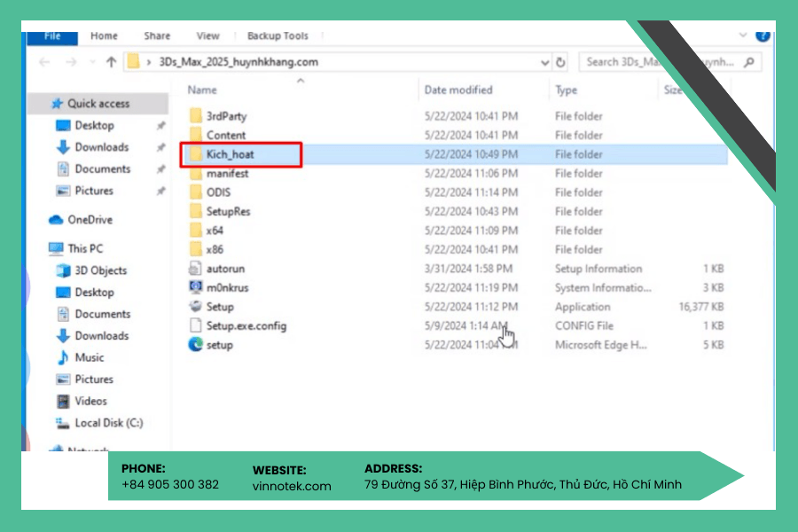Screen dimensions: 798x532
Task: Open the File ribbon tab
Action: [52, 36]
